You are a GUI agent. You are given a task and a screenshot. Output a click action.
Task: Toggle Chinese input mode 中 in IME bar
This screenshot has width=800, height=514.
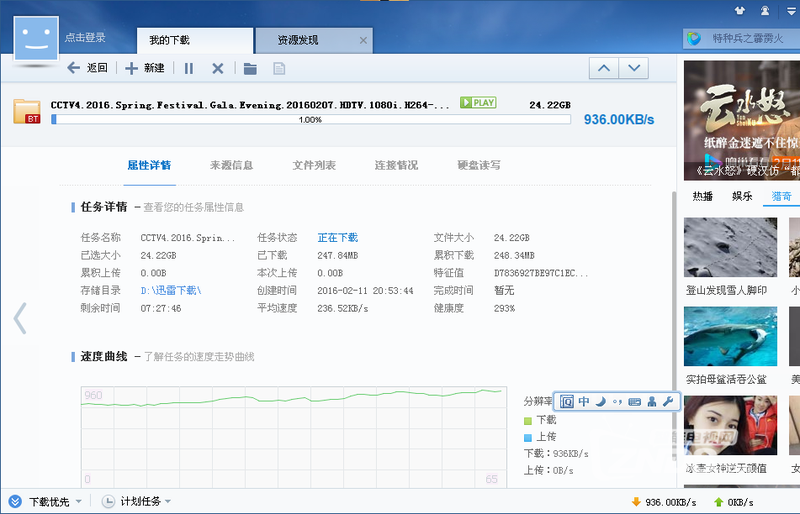(x=584, y=402)
